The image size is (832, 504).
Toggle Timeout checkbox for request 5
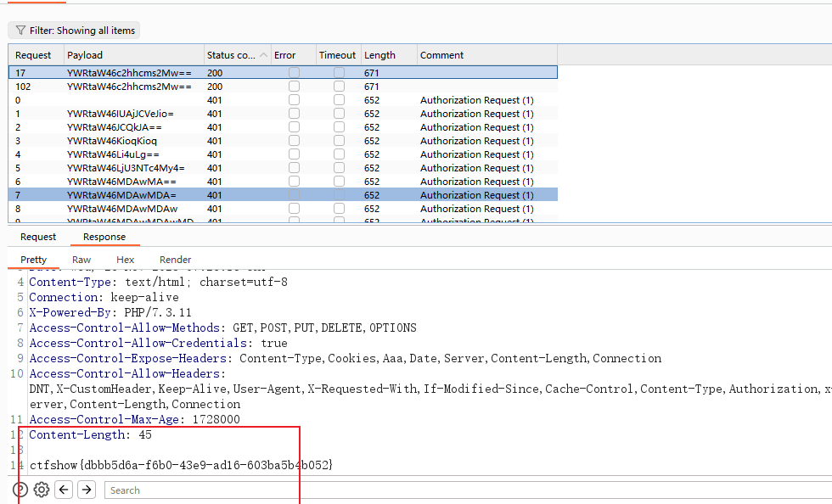(x=339, y=168)
